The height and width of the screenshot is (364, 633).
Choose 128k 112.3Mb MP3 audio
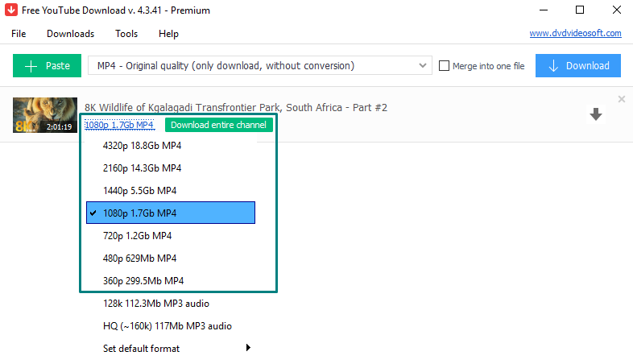tap(171, 304)
